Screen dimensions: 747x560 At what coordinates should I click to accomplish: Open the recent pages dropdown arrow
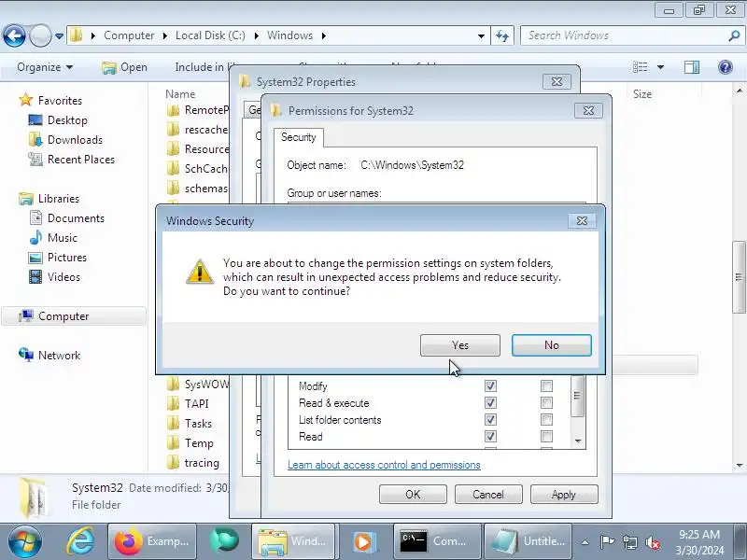[59, 35]
